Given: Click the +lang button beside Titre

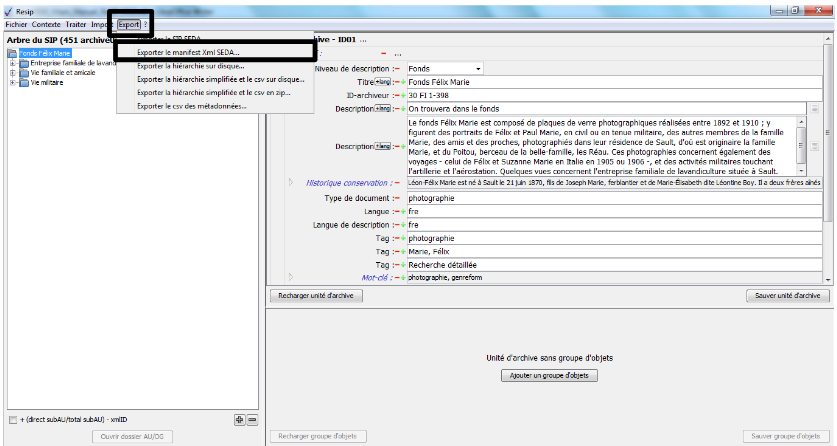Looking at the screenshot, I should tap(381, 81).
